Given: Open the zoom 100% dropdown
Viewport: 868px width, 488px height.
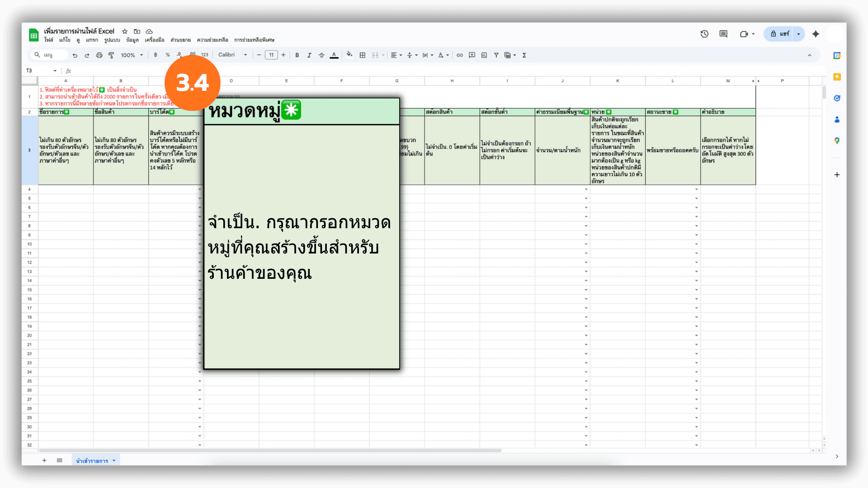Looking at the screenshot, I should 132,55.
